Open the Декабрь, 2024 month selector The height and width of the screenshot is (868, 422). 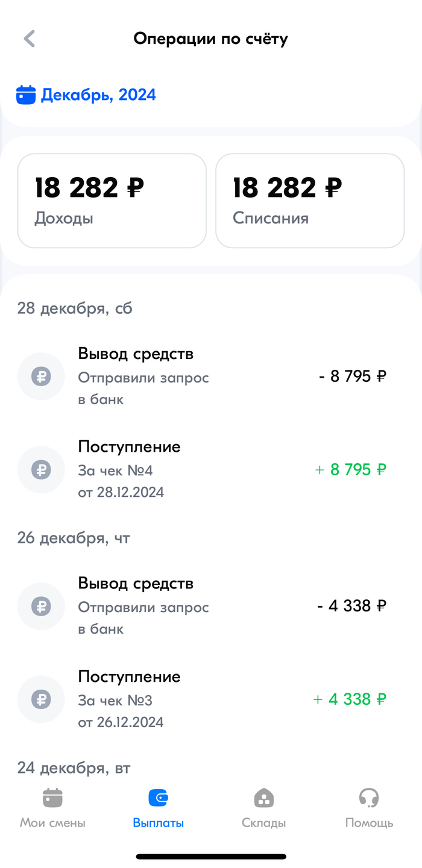point(98,95)
